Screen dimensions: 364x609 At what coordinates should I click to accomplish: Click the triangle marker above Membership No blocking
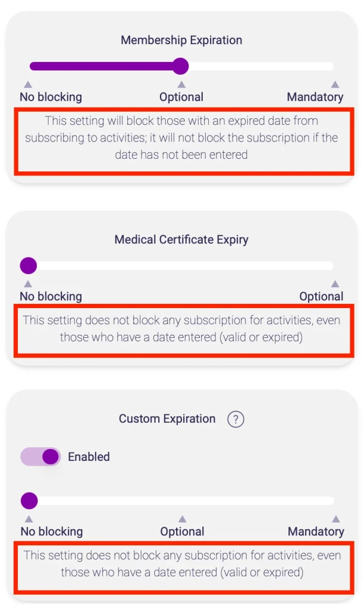tap(28, 84)
